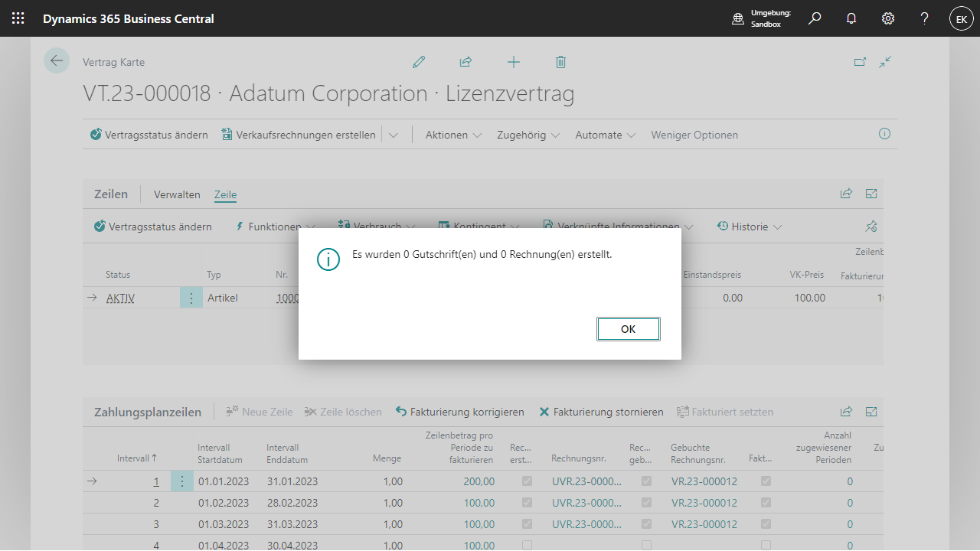Click Verkaufsrechnungen erstellen
Screen dimensions: 980x551
pyautogui.click(x=299, y=135)
